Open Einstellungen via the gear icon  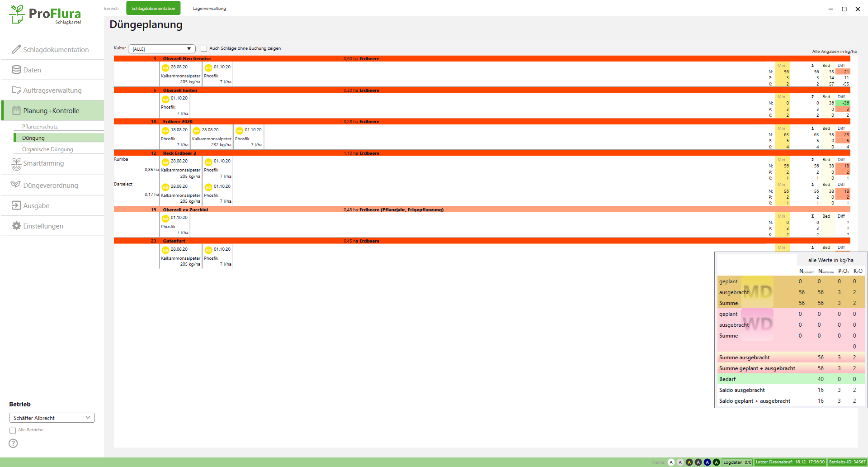[16, 226]
